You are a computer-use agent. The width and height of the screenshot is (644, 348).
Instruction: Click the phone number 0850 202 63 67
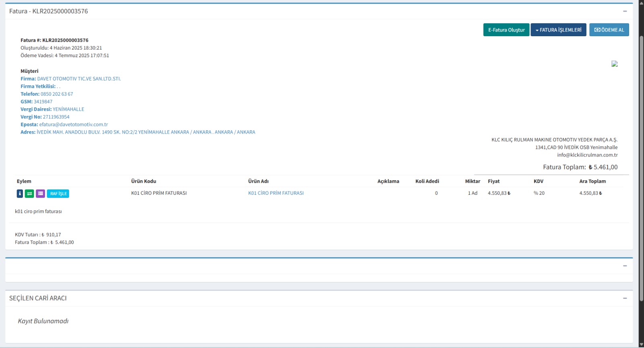(x=57, y=94)
